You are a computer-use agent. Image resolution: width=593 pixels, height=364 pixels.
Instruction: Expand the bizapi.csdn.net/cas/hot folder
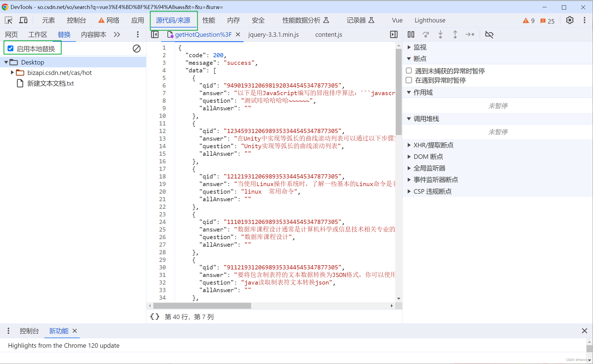click(12, 73)
